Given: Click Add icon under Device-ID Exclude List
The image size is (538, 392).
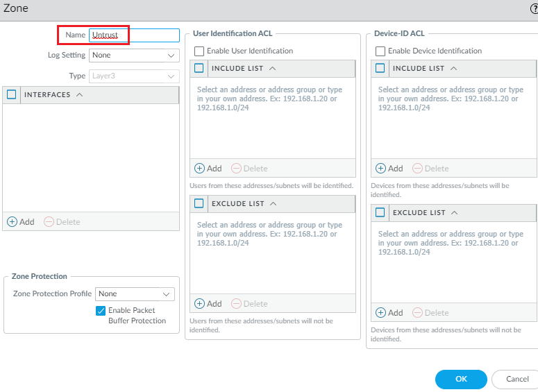Looking at the screenshot, I should tap(380, 313).
